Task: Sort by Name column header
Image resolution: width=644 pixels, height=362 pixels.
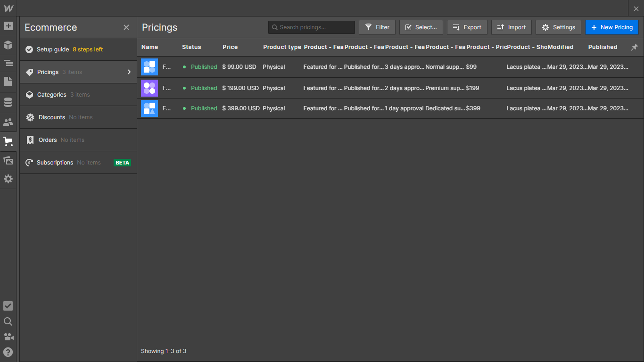Action: coord(150,47)
